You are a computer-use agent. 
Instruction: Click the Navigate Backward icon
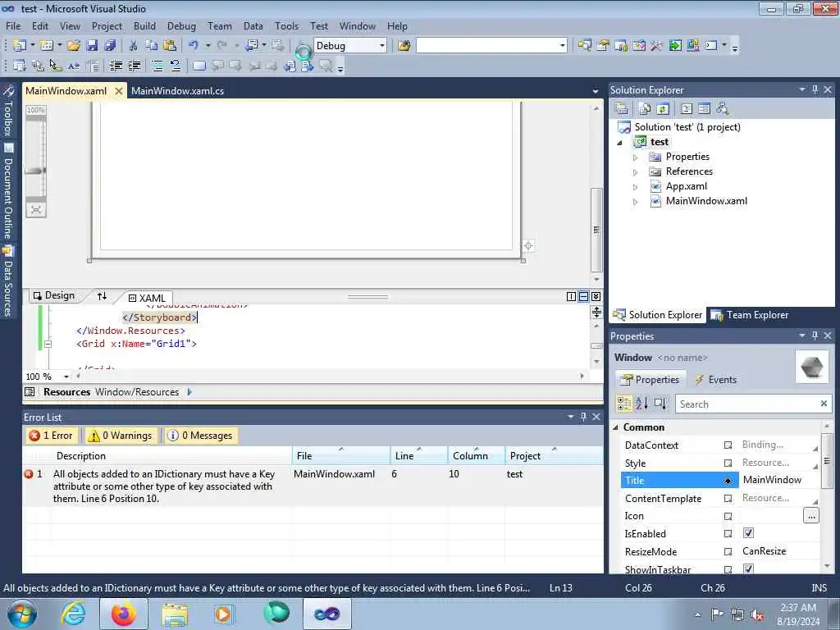tap(251, 46)
